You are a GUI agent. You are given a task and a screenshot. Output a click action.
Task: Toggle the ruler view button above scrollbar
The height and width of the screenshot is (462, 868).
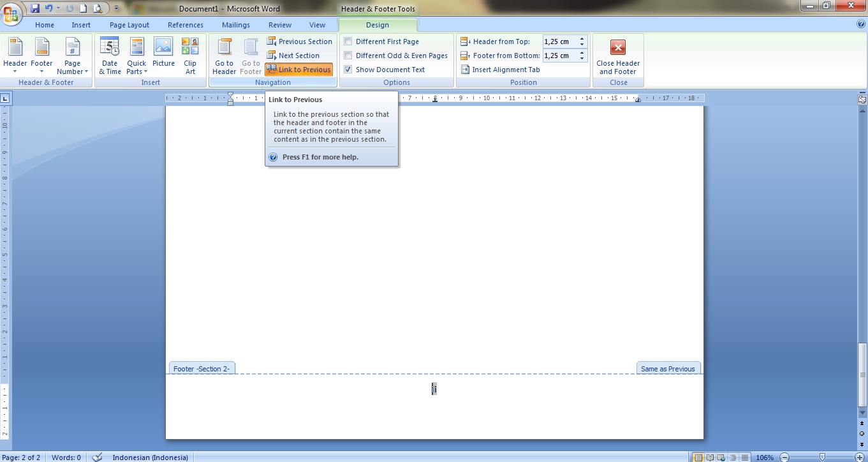862,99
